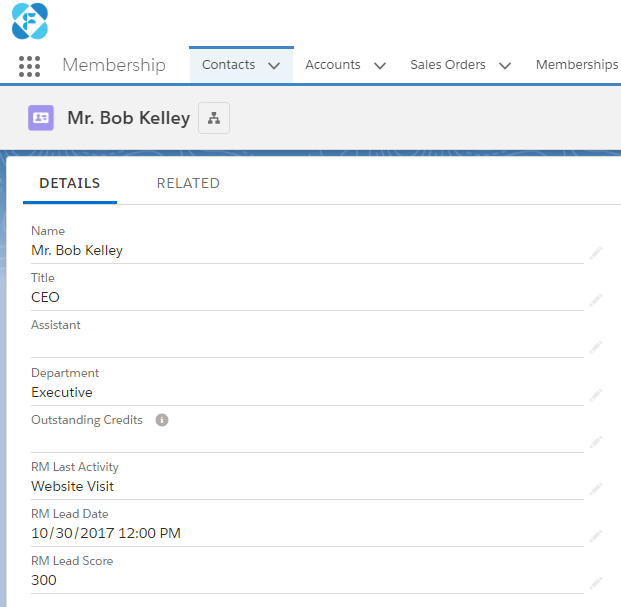
Task: Click the 10/30/2017 12:00 PM date value
Action: (106, 533)
